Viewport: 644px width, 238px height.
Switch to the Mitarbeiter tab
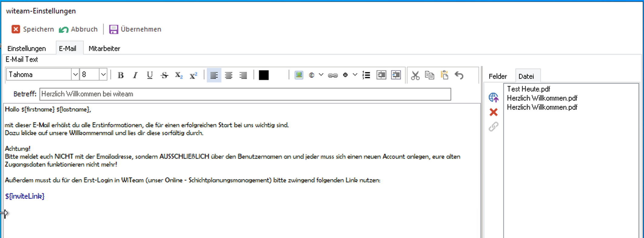pyautogui.click(x=104, y=48)
